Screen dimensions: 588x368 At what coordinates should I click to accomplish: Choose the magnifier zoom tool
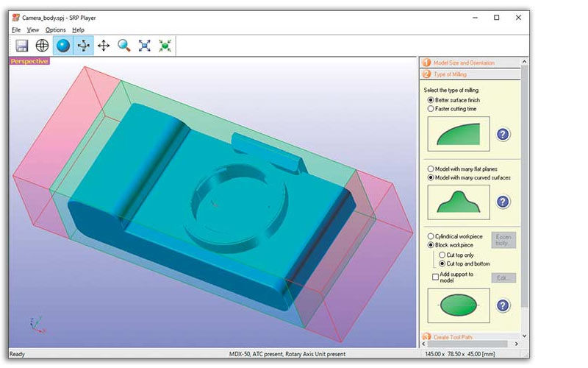(x=124, y=46)
